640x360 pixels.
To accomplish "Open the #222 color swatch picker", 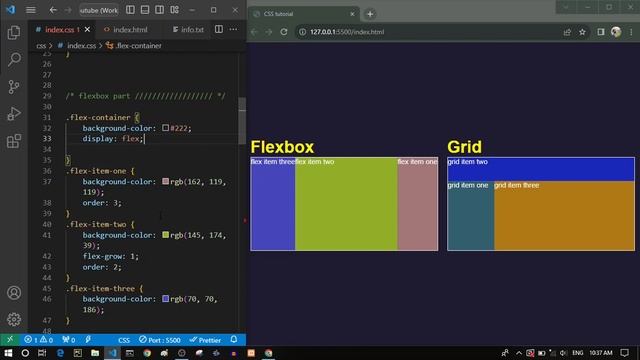I will pyautogui.click(x=165, y=128).
